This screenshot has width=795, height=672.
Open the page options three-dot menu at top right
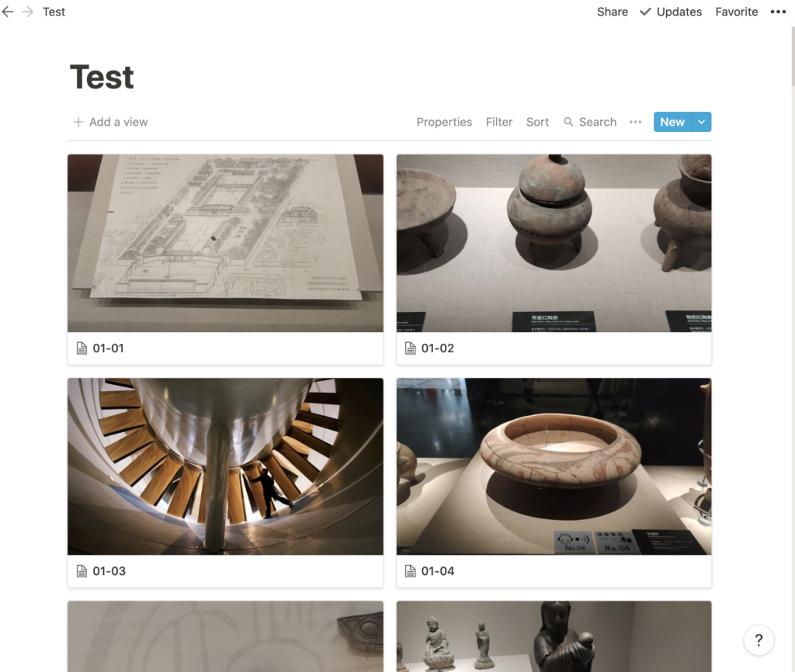778,12
